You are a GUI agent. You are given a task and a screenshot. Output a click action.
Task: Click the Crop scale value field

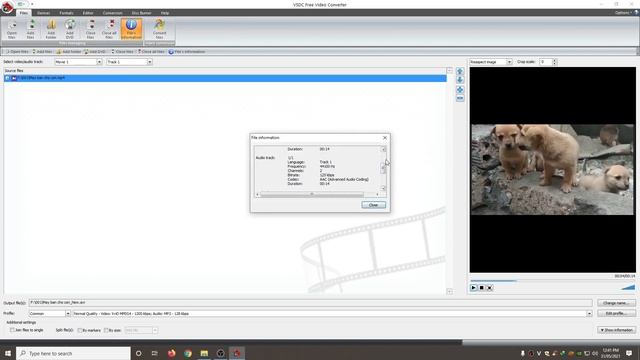(546, 62)
